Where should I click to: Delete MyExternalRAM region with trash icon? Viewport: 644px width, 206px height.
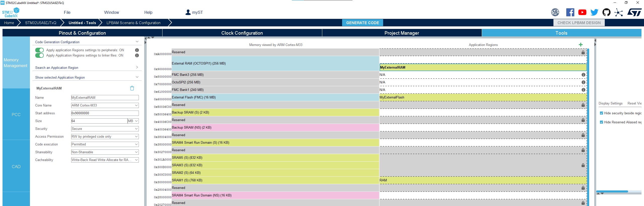tap(132, 88)
